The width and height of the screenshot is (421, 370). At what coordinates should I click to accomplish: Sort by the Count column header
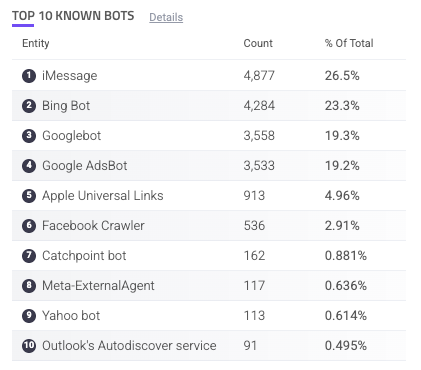(258, 43)
